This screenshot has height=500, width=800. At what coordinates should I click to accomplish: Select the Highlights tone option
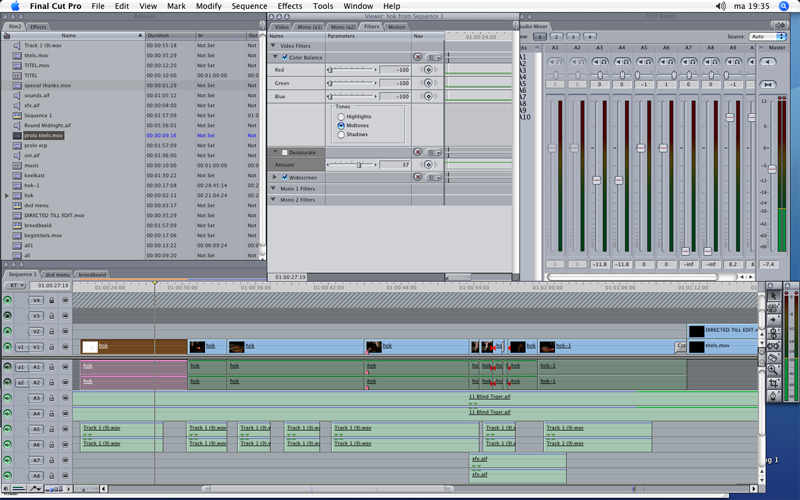click(x=341, y=117)
